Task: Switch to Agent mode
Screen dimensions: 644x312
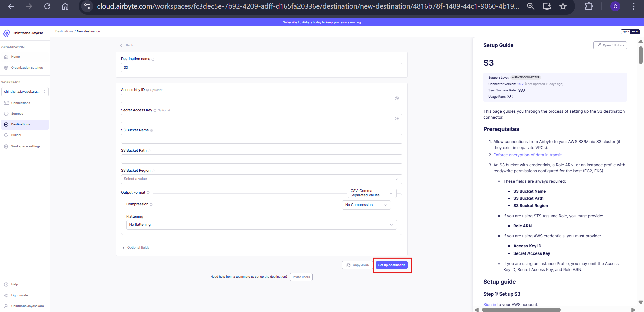Action: coord(626,32)
